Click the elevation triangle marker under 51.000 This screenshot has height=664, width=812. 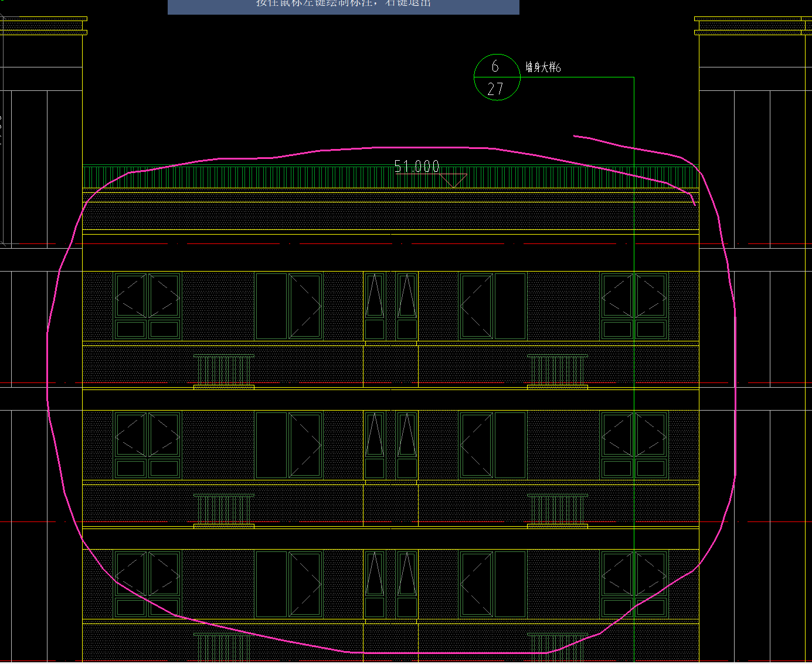pyautogui.click(x=453, y=181)
